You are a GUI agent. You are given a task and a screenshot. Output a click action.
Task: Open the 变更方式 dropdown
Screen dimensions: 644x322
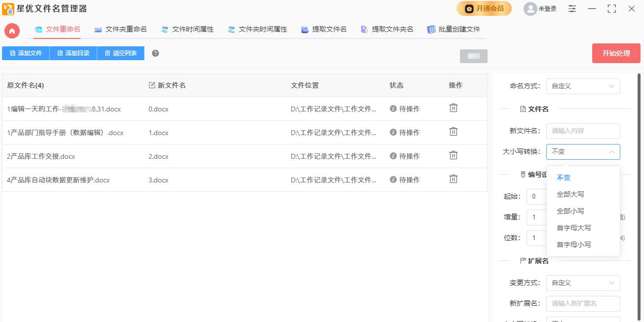583,283
